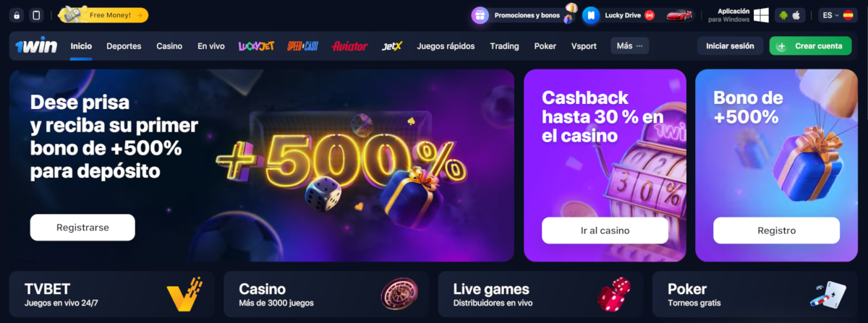868x323 pixels.
Task: Expand the ES language dropdown
Action: (838, 15)
